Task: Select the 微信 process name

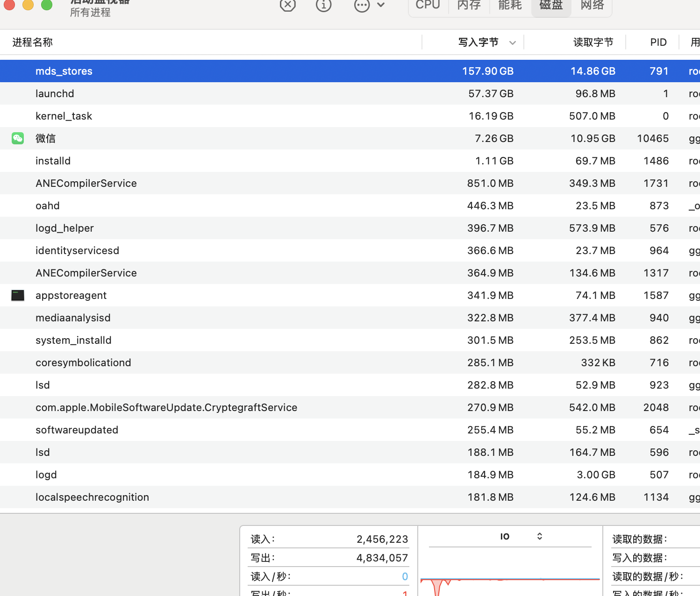Action: tap(46, 138)
